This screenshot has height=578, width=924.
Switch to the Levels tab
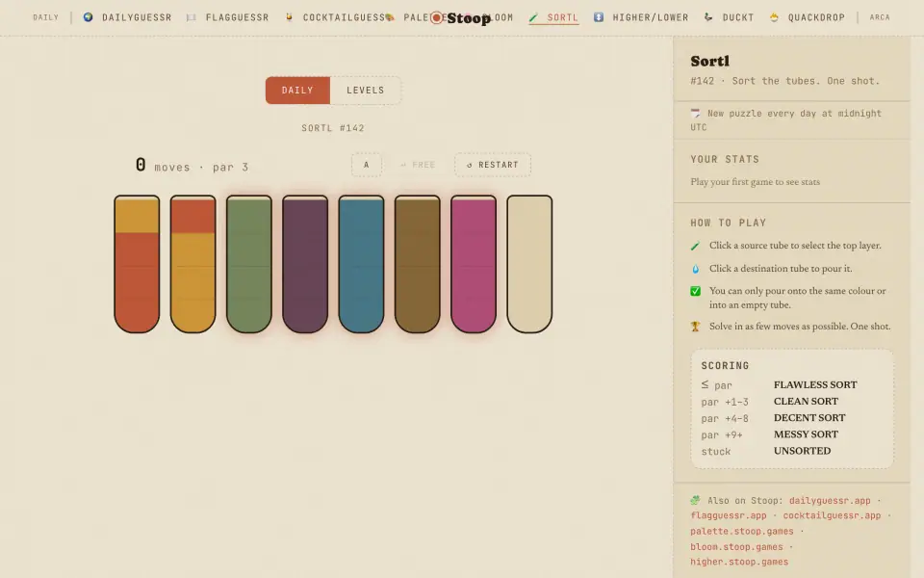point(366,91)
